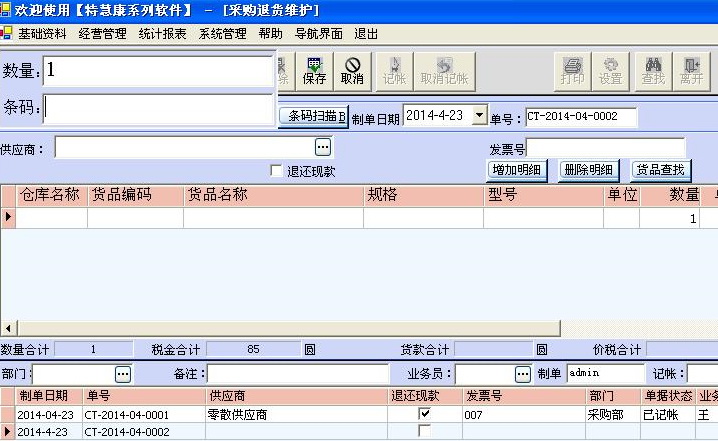Image resolution: width=718 pixels, height=441 pixels.
Task: Click the quantity cell showing 1 in detail row
Action: [669, 218]
